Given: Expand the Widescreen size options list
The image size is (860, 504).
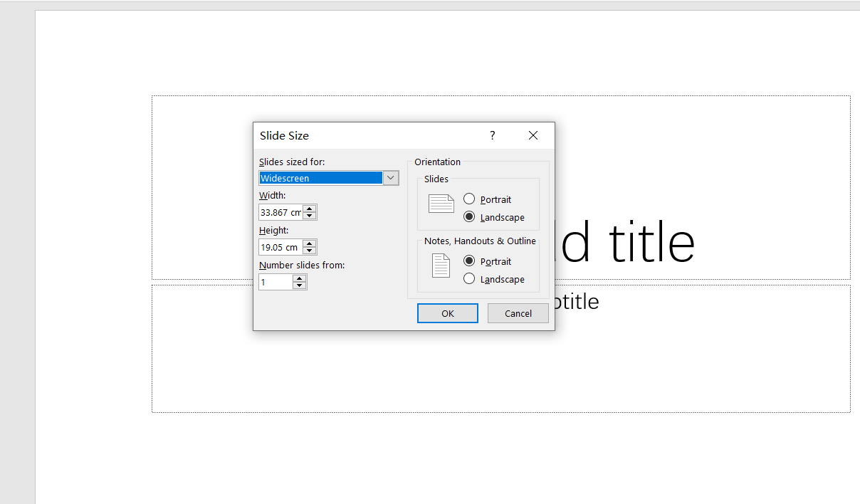Looking at the screenshot, I should pos(390,177).
